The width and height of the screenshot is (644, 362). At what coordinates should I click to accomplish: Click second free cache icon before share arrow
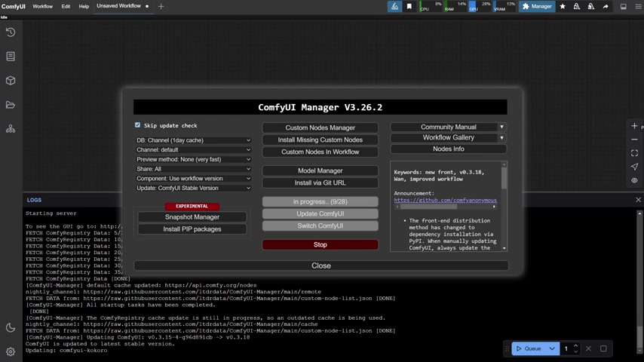pos(591,6)
